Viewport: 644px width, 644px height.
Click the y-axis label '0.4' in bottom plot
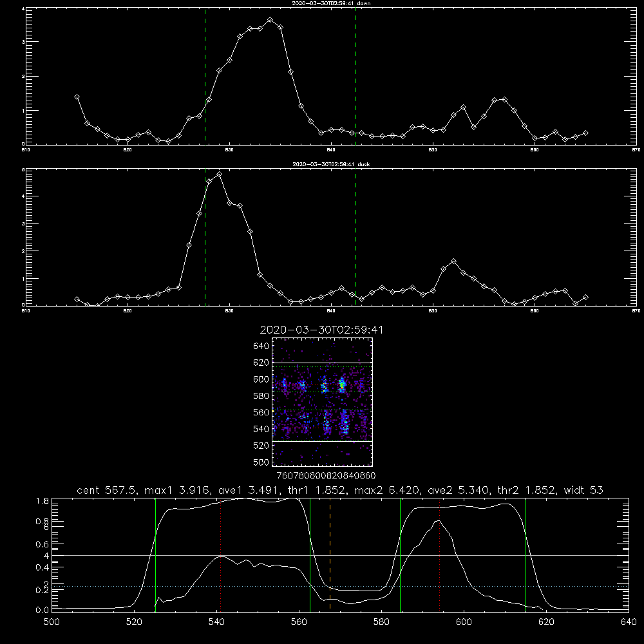tap(43, 567)
